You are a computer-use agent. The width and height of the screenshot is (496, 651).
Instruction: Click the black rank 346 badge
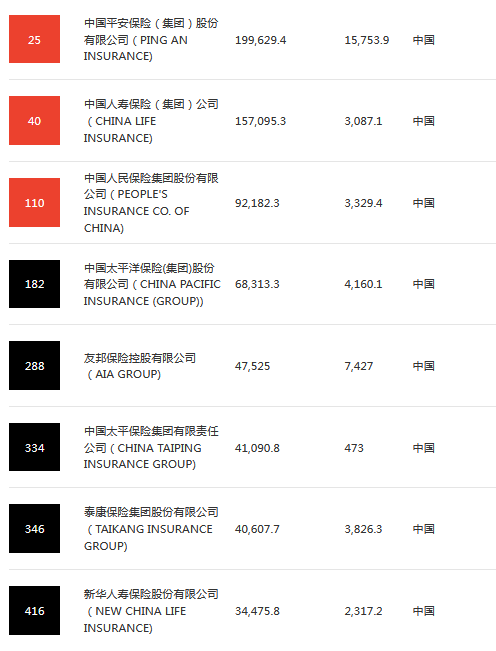pos(34,529)
